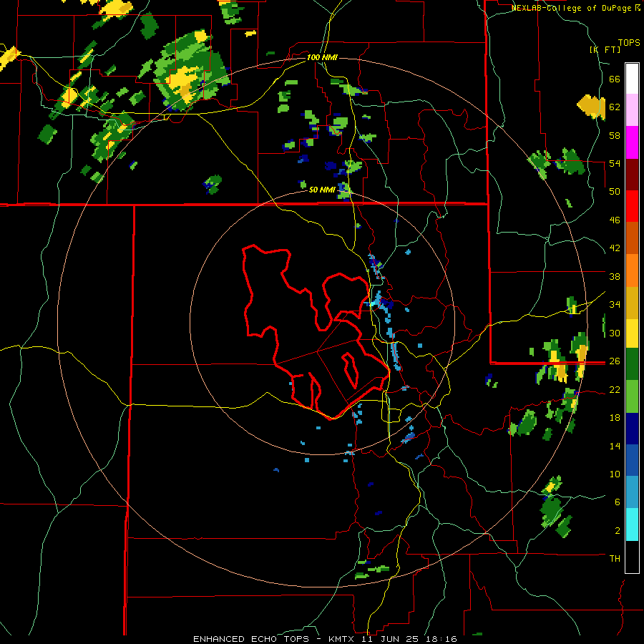This screenshot has width=644, height=644.
Task: Click the gold swatch between 38 and 34
Action: click(x=632, y=303)
